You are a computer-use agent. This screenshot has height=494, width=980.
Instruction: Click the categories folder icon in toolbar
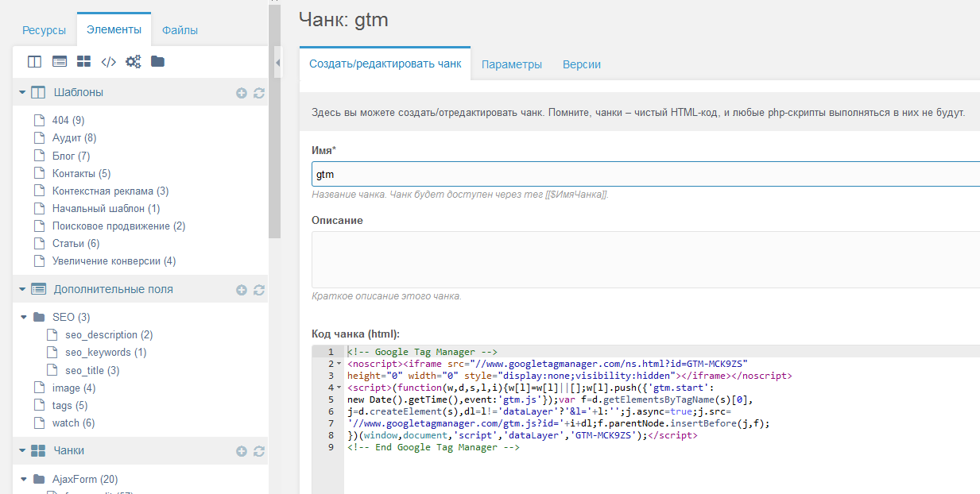[157, 61]
